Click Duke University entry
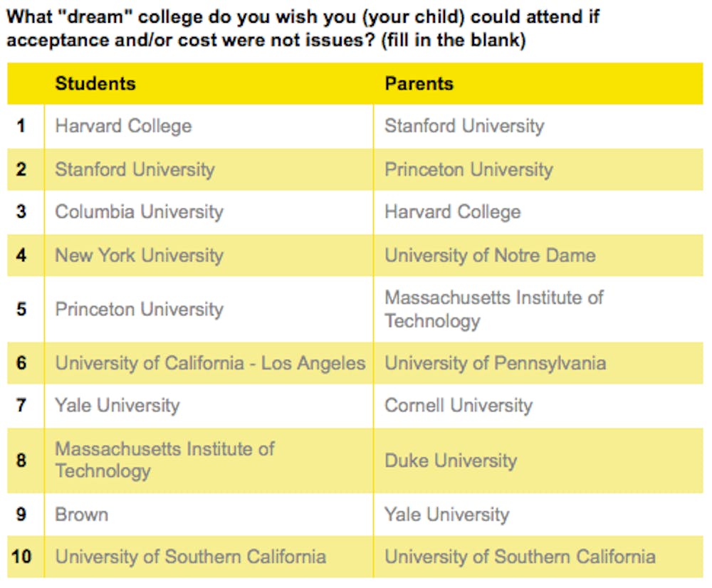 (x=451, y=461)
